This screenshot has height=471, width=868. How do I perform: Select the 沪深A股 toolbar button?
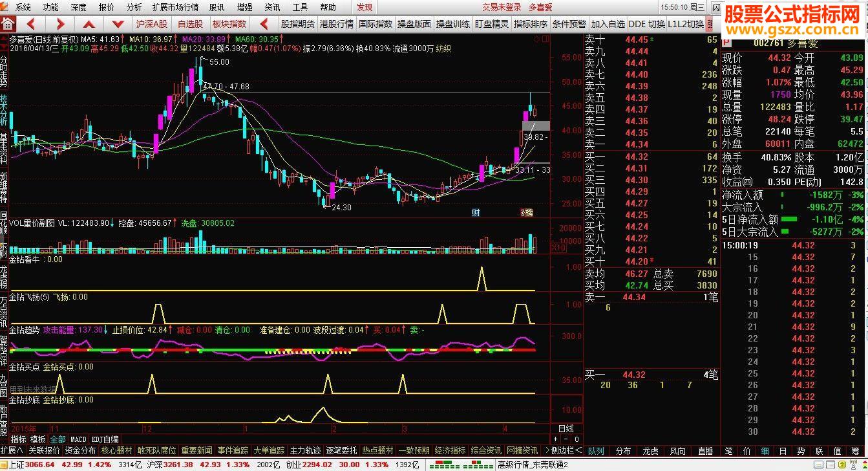click(x=151, y=24)
